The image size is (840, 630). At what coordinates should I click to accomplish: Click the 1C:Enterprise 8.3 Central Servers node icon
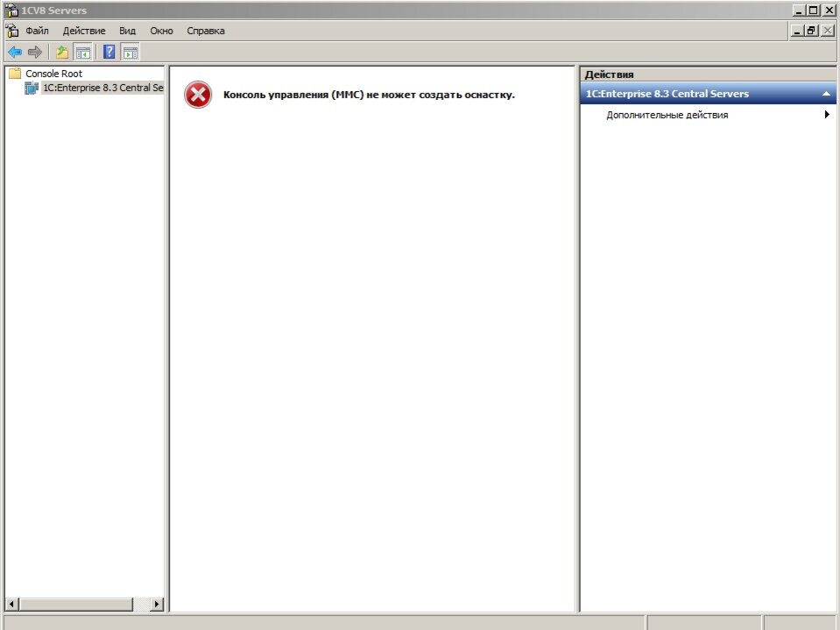tap(32, 88)
